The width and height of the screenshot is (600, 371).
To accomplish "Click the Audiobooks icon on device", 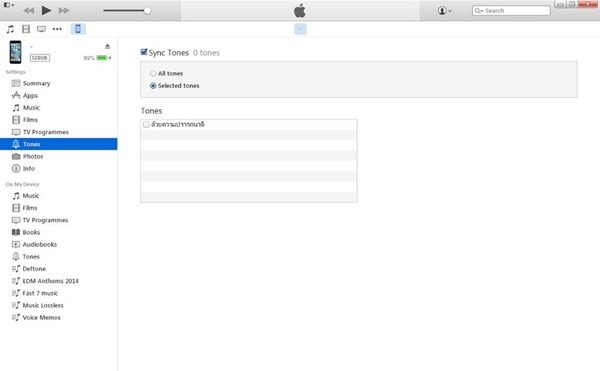I will (x=16, y=244).
